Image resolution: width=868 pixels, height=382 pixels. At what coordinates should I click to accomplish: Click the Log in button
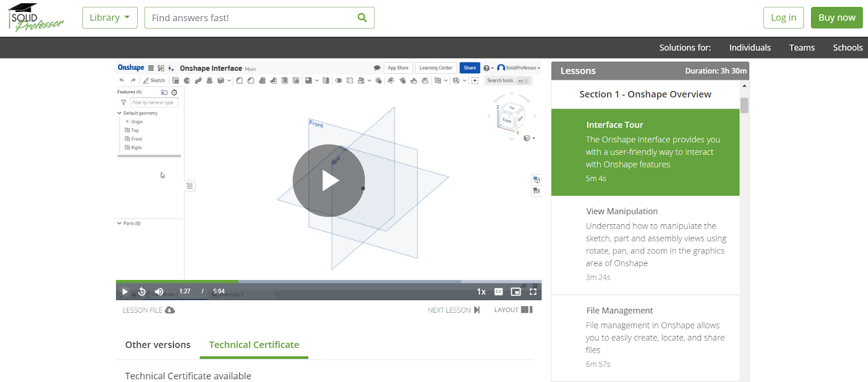783,18
